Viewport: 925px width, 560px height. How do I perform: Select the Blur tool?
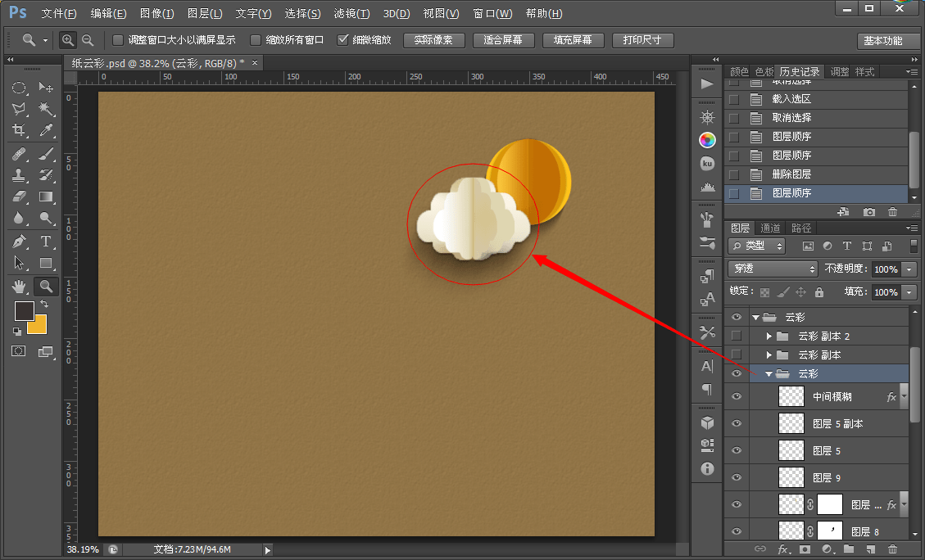coord(19,218)
